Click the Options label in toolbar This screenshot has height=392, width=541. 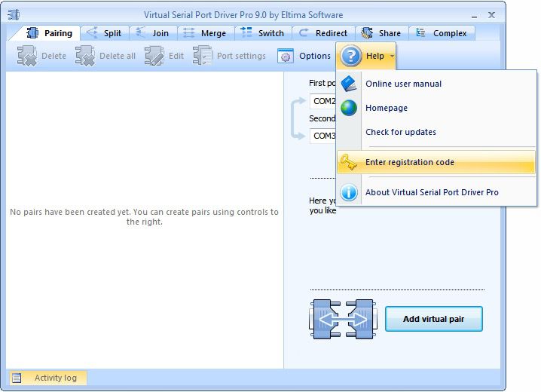[x=315, y=56]
